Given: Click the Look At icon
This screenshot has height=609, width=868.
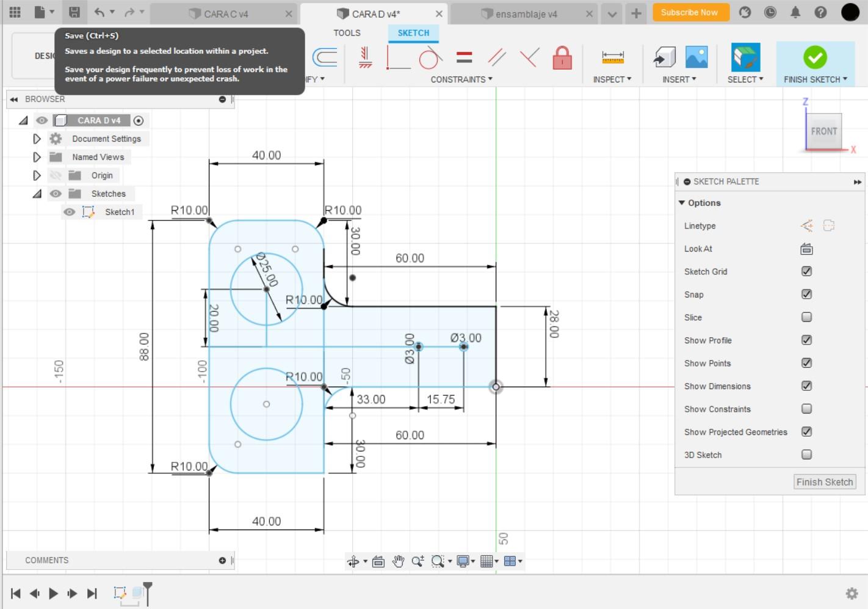Looking at the screenshot, I should (806, 249).
